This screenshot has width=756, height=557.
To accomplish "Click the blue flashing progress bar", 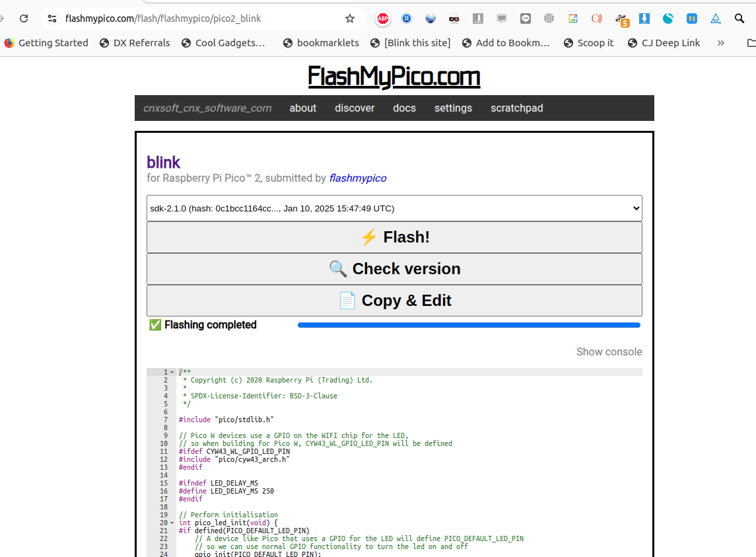I will click(x=469, y=325).
